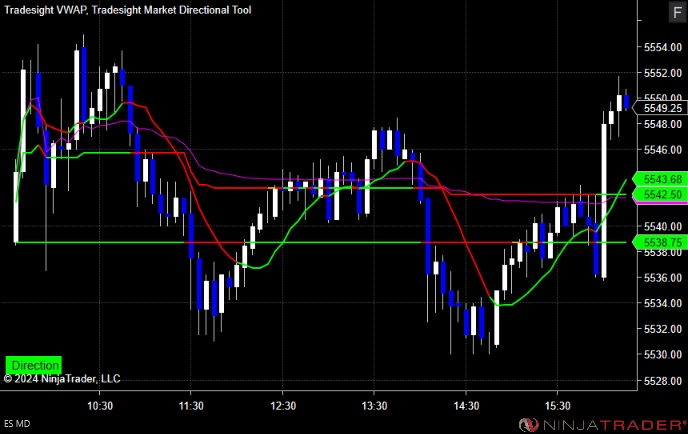Click the green 5538.75 price marker

(x=662, y=242)
